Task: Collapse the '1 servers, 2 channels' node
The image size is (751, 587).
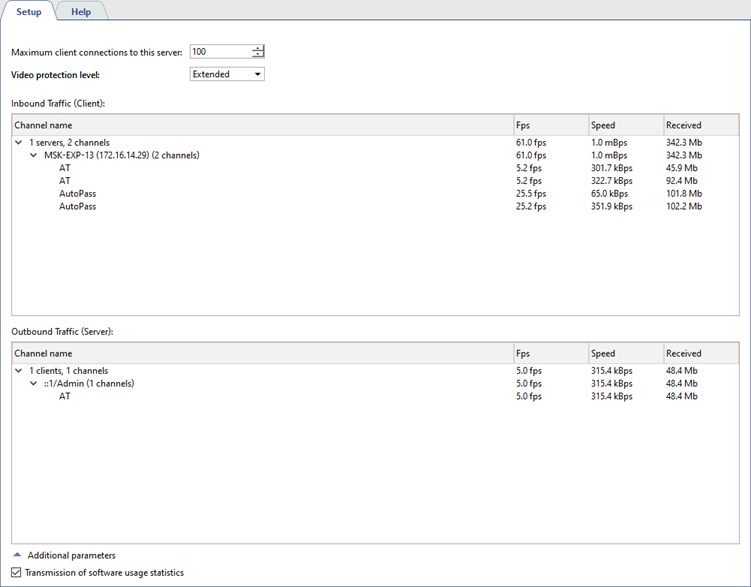Action: (x=19, y=143)
